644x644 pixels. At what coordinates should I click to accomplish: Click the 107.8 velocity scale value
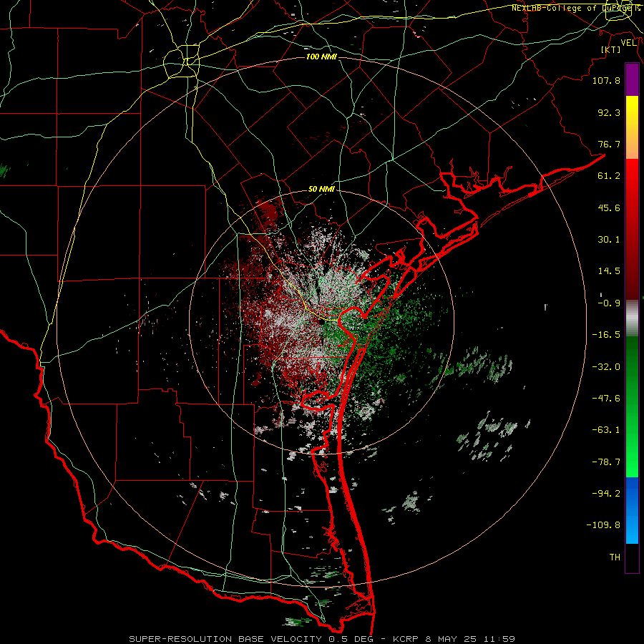pyautogui.click(x=606, y=80)
